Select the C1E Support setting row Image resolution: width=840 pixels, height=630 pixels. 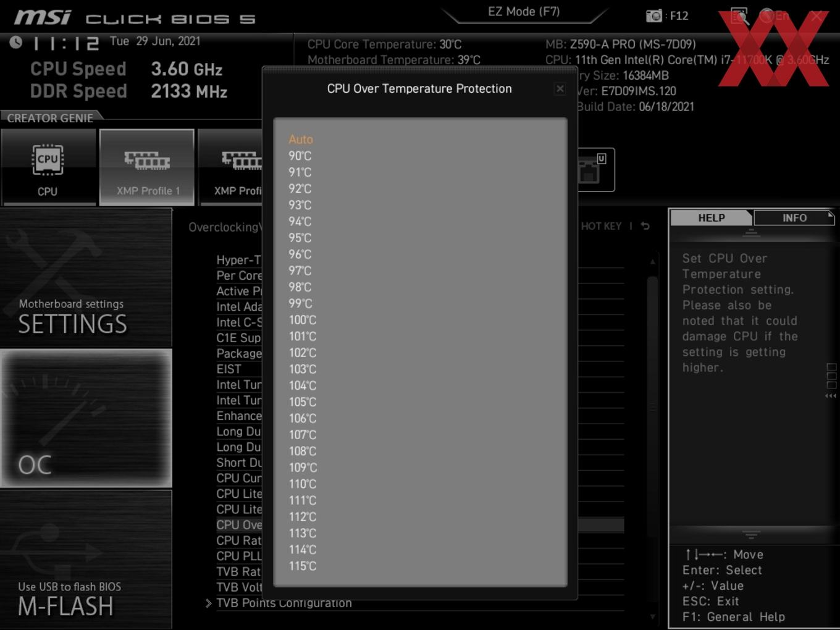(x=239, y=338)
